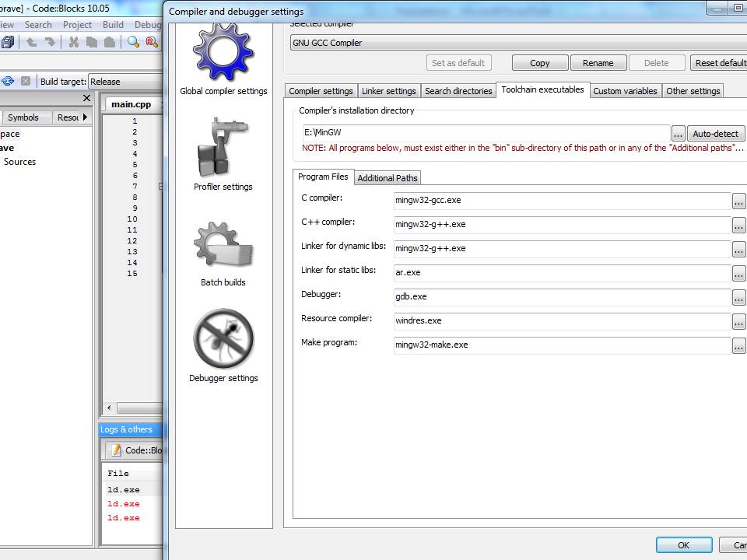Switch to Other settings tab
This screenshot has height=560, width=747.
[x=693, y=90]
